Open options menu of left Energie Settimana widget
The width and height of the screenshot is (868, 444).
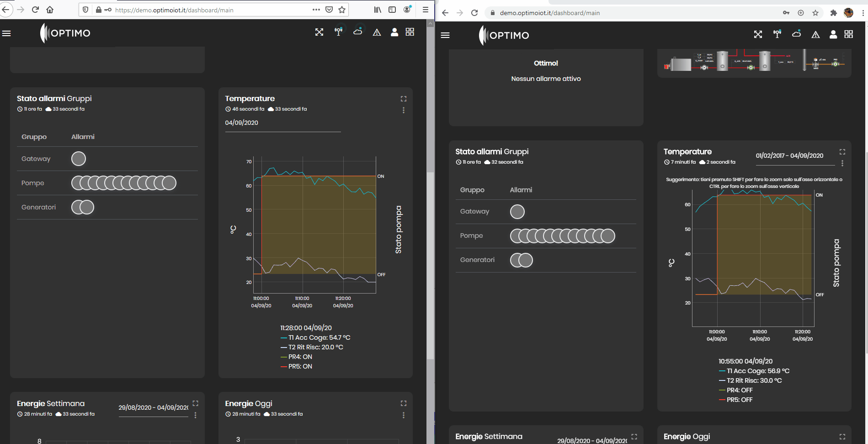pyautogui.click(x=196, y=415)
